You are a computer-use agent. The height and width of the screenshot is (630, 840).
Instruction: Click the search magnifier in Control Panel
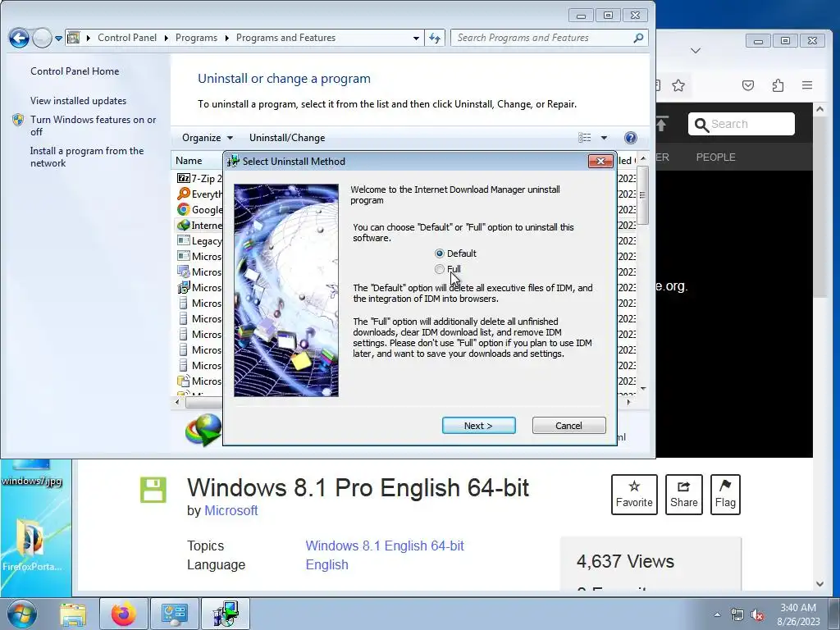pos(638,38)
